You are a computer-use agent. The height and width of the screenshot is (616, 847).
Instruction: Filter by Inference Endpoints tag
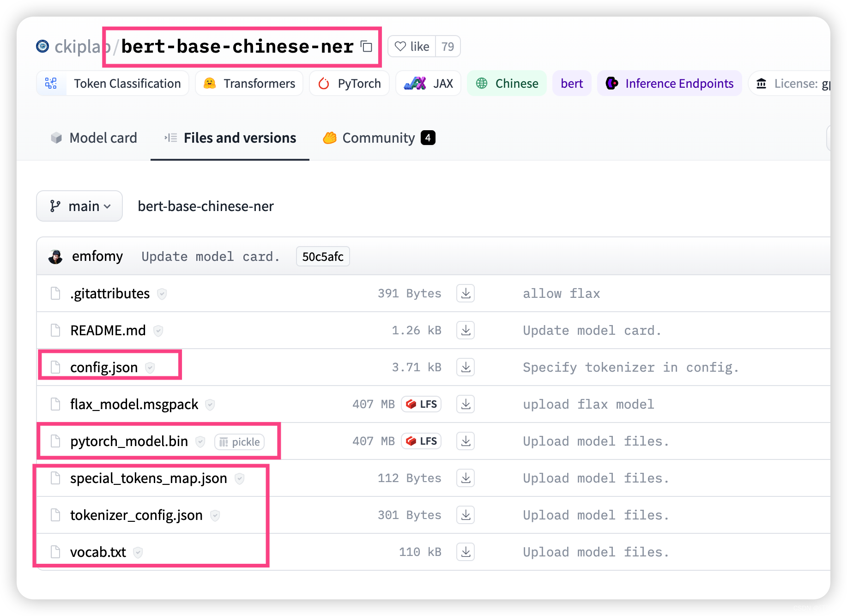pos(670,83)
